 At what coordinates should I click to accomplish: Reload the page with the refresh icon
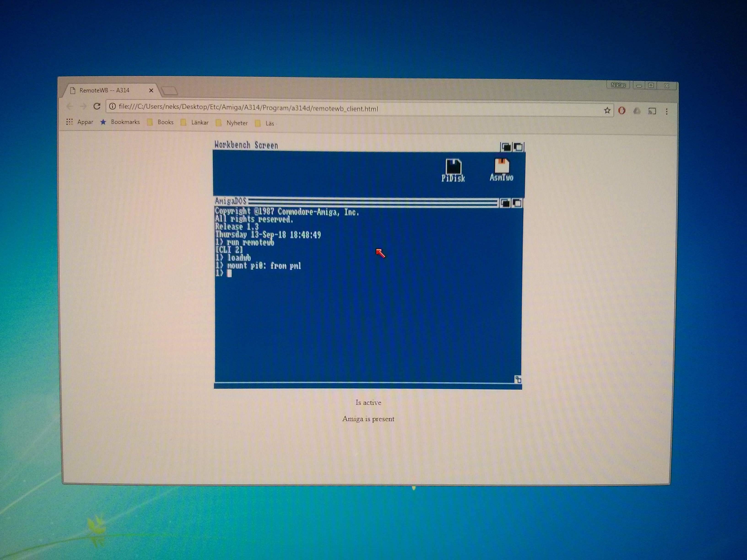click(x=97, y=106)
